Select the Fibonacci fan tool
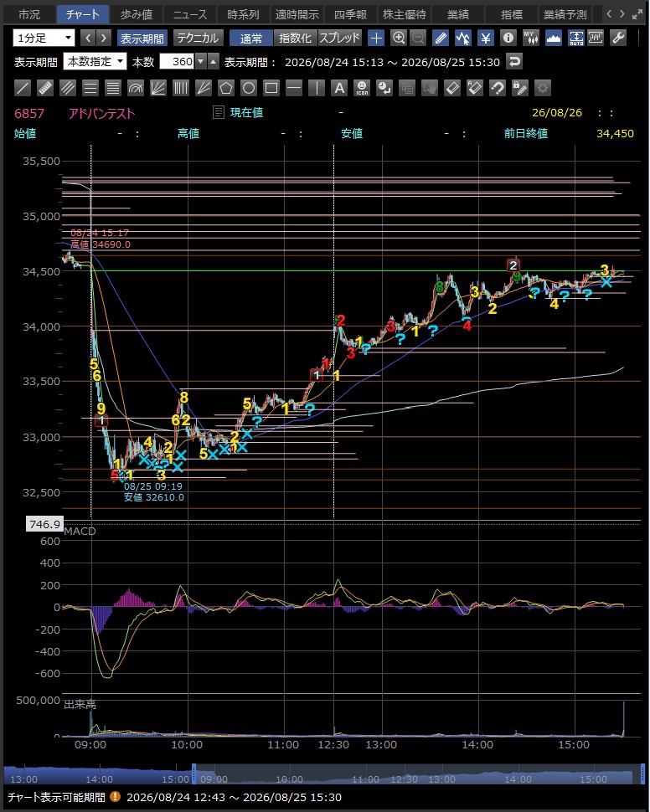This screenshot has height=812, width=650. (x=157, y=88)
